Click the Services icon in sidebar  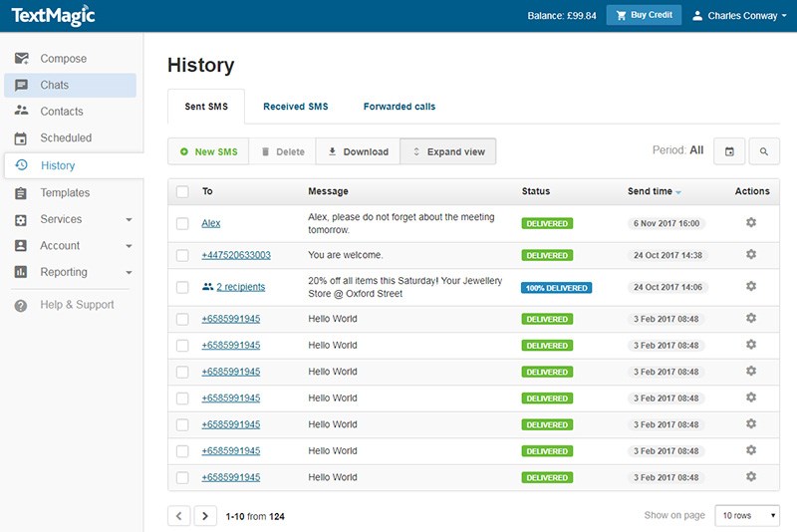(x=20, y=219)
